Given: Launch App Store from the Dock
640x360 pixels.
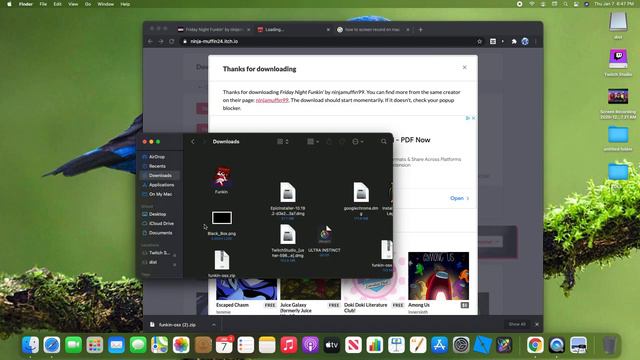Looking at the screenshot, I should tap(440, 345).
